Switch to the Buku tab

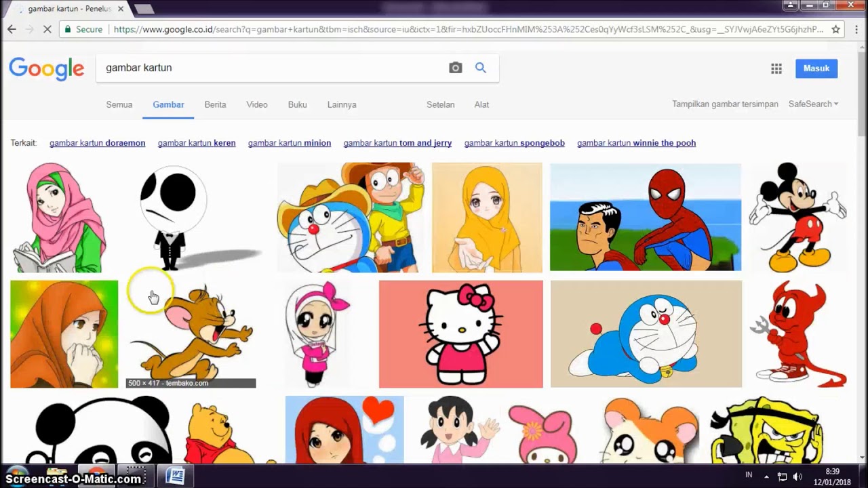[x=297, y=104]
